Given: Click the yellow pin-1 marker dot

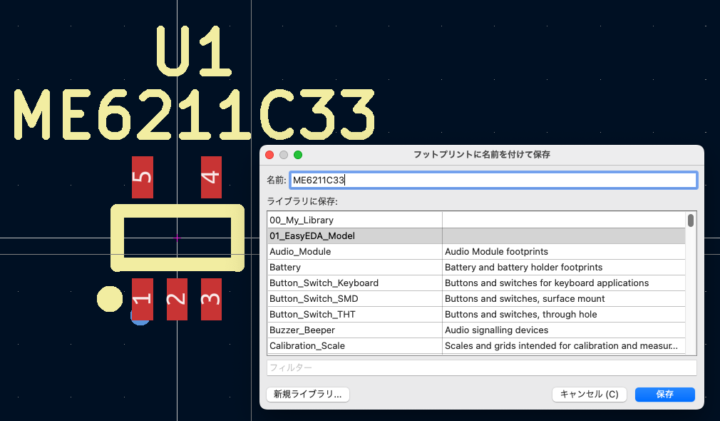Looking at the screenshot, I should (x=108, y=298).
